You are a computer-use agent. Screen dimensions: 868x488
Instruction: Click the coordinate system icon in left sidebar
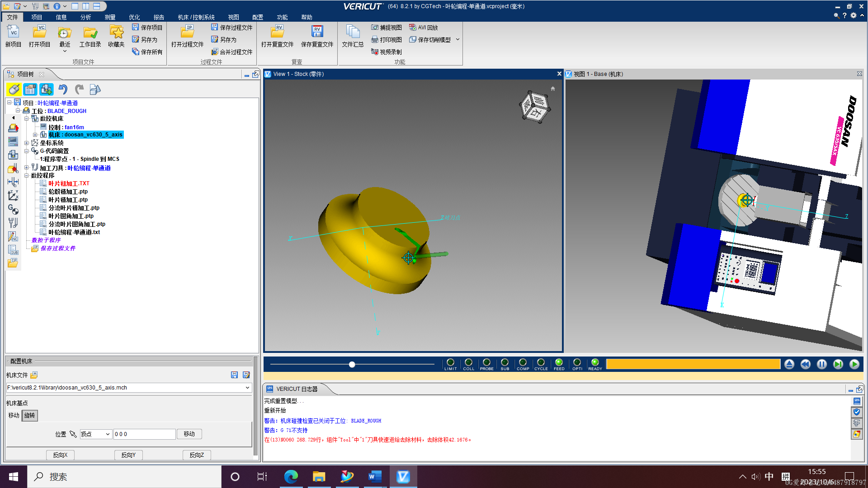(x=13, y=196)
